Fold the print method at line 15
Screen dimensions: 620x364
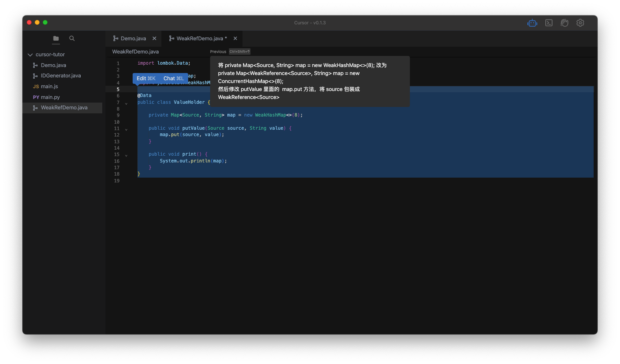pos(126,156)
